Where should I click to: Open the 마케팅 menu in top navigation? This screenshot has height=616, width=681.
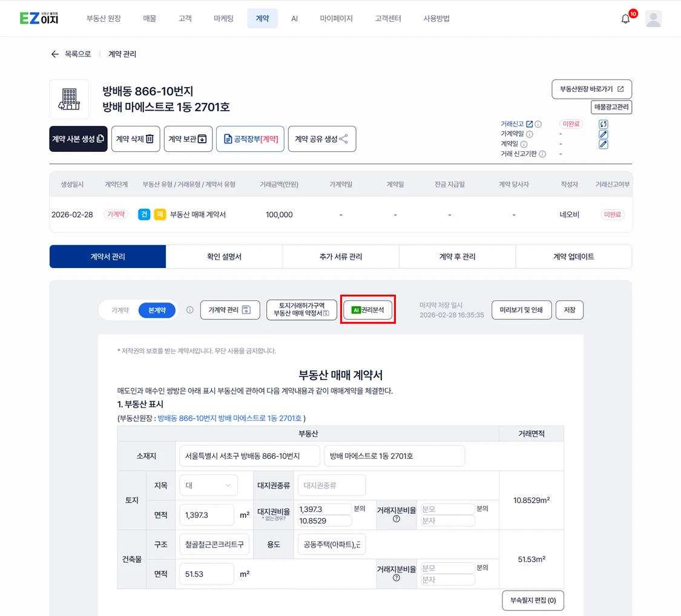[x=223, y=19]
